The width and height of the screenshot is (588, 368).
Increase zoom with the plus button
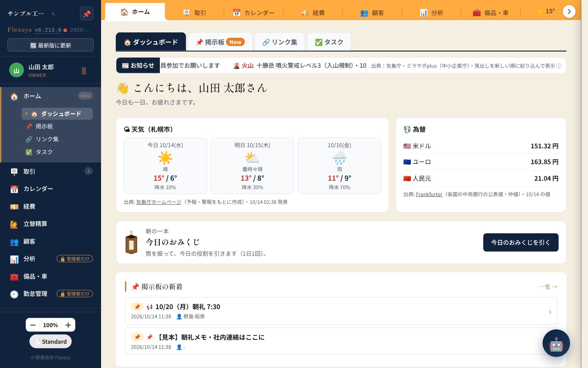(68, 325)
